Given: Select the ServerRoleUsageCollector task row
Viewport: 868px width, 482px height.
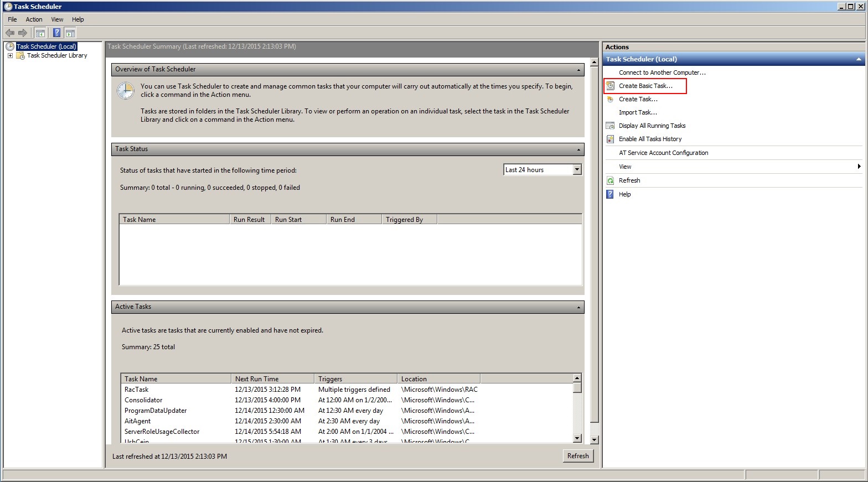Looking at the screenshot, I should click(347, 432).
